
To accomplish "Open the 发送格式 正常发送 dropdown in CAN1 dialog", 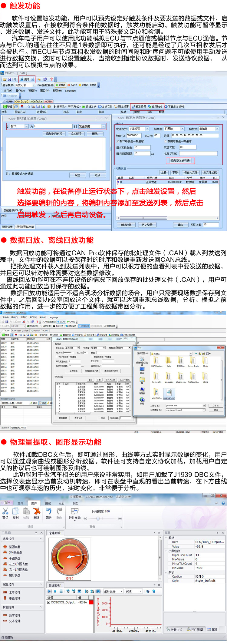I will point(147,129).
